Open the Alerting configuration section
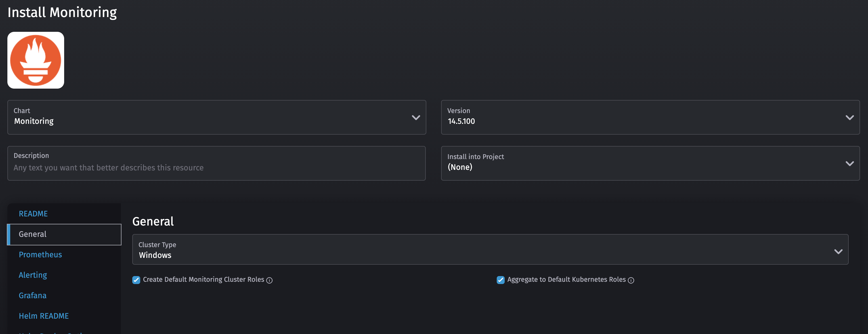Image resolution: width=868 pixels, height=334 pixels. pos(33,275)
